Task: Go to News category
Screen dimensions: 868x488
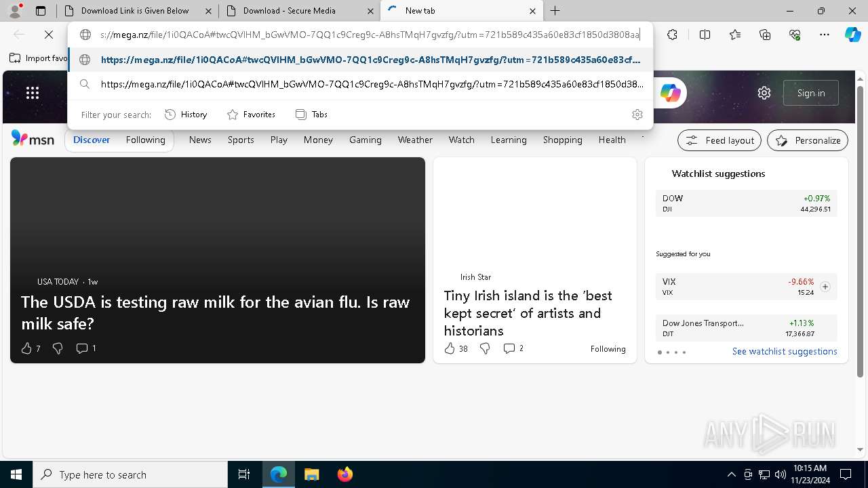Action: (x=200, y=140)
